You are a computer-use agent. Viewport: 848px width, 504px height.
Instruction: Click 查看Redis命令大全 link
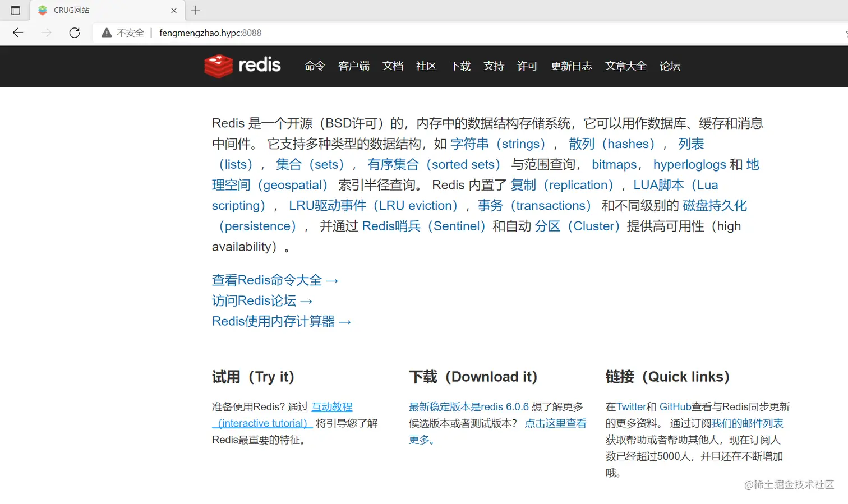tap(275, 280)
